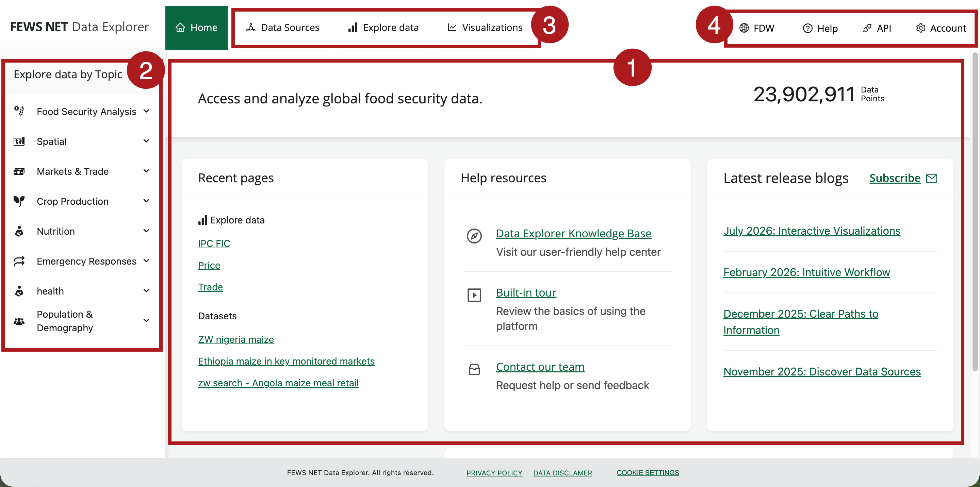The height and width of the screenshot is (487, 980).
Task: Click the Nutrition icon in sidebar
Action: pos(19,231)
